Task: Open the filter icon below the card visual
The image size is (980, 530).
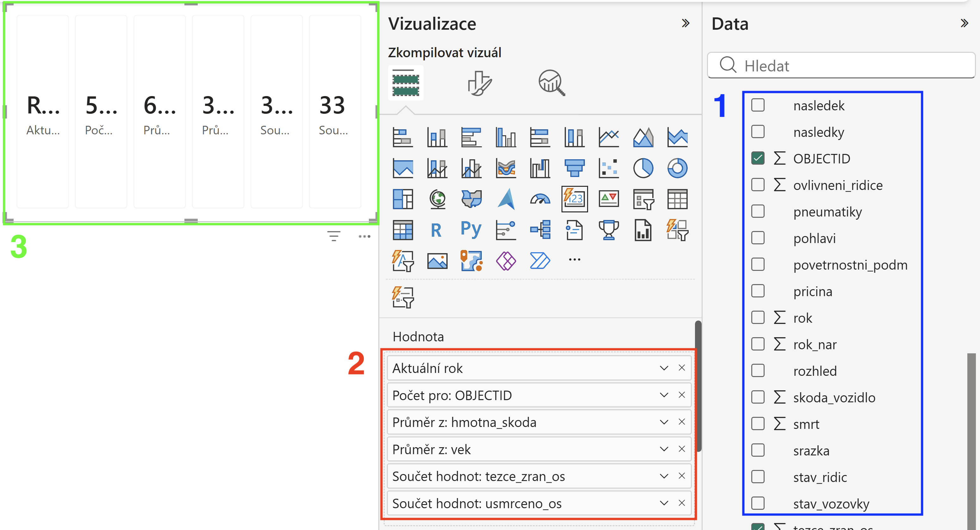Action: (x=334, y=236)
